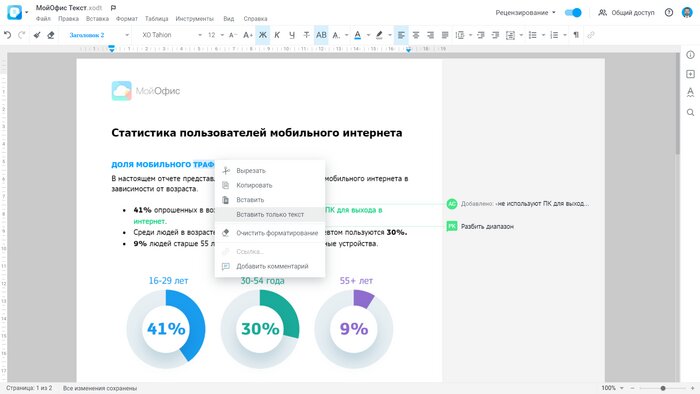The height and width of the screenshot is (394, 700).
Task: Click the numbered list icon
Action: coord(554,35)
